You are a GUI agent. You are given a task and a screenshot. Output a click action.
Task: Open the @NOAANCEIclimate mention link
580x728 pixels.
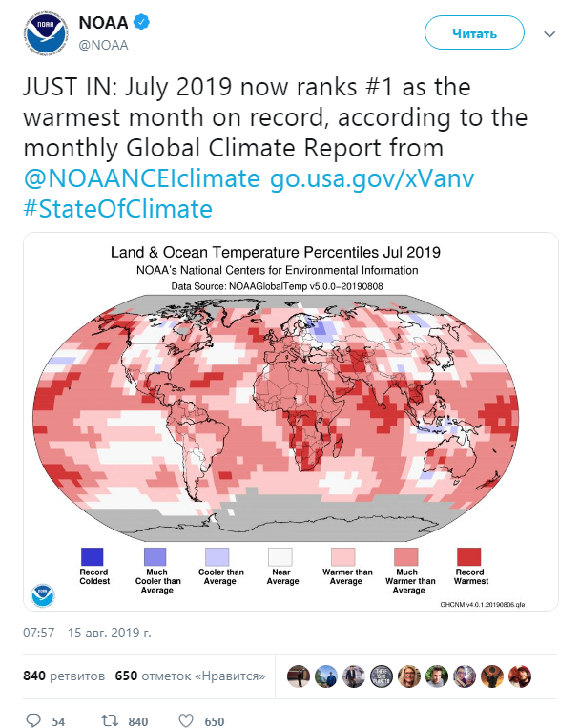(x=142, y=177)
